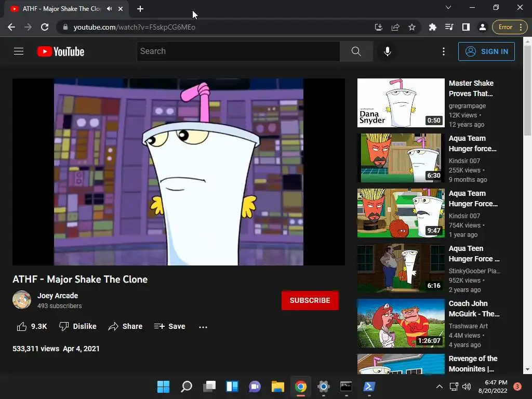532x399 pixels.
Task: Click the search magnifier button
Action: [x=356, y=51]
